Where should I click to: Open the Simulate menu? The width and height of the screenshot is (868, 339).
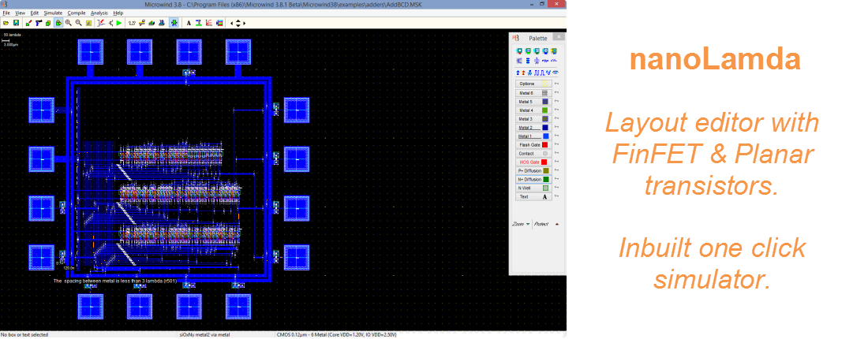[x=53, y=13]
